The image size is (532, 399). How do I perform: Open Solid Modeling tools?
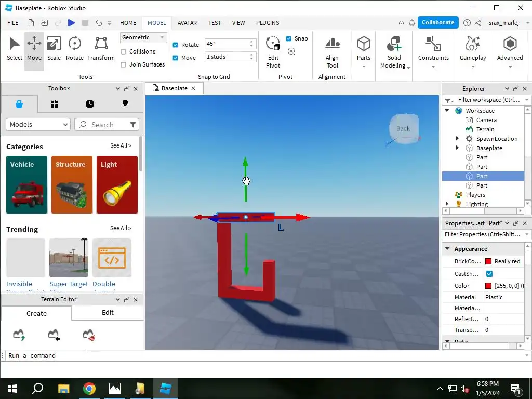394,52
